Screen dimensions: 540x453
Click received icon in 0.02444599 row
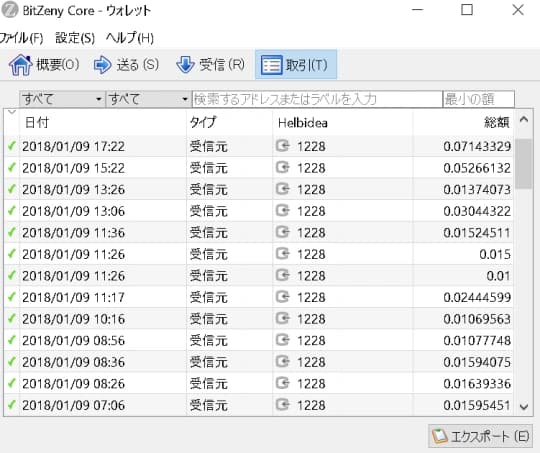tap(283, 297)
